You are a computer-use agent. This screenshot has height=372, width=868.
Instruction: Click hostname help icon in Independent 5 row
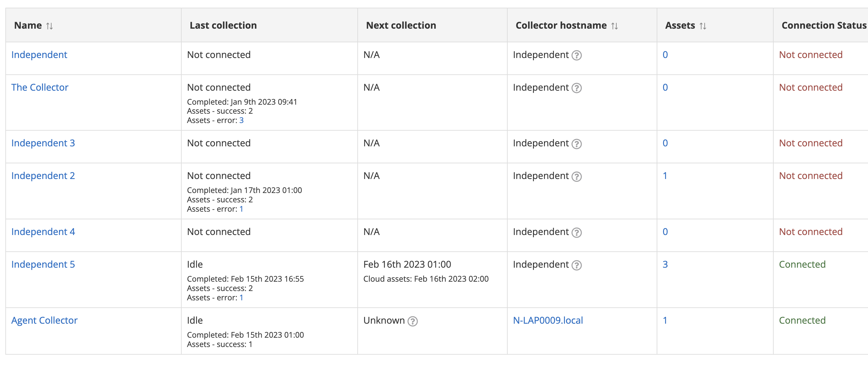click(577, 265)
